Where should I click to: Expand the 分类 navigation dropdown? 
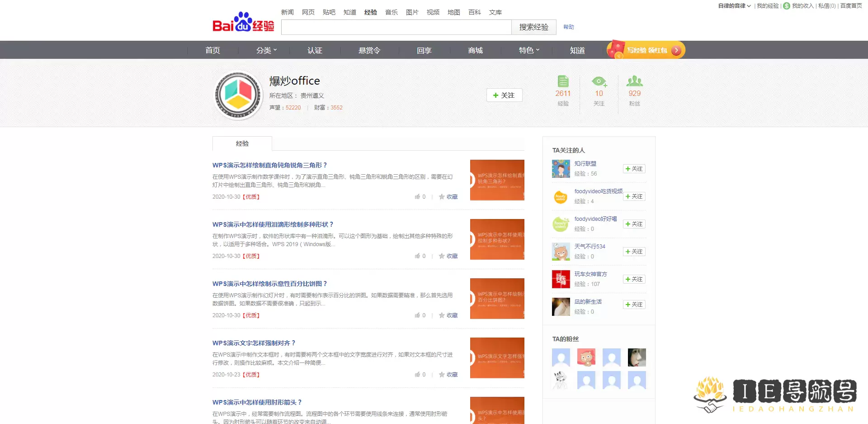pyautogui.click(x=266, y=50)
